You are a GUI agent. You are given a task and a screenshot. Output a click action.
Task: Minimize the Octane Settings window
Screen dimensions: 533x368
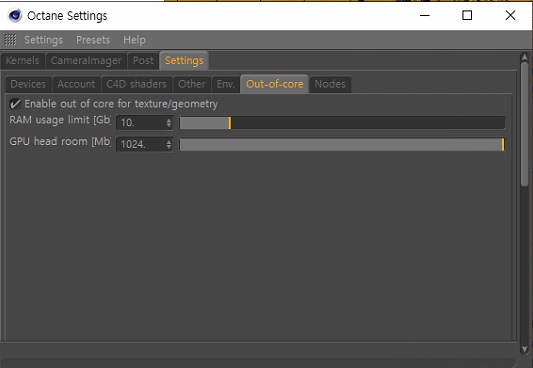pos(425,15)
